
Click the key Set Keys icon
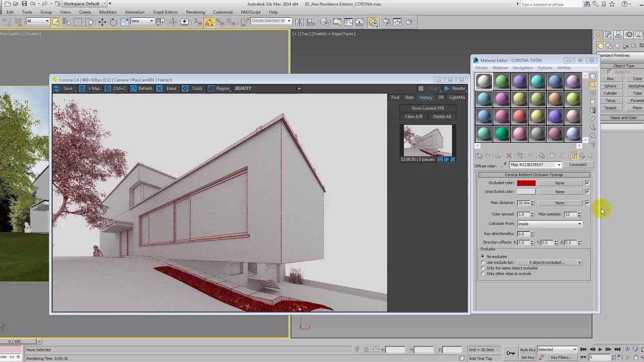(511, 353)
